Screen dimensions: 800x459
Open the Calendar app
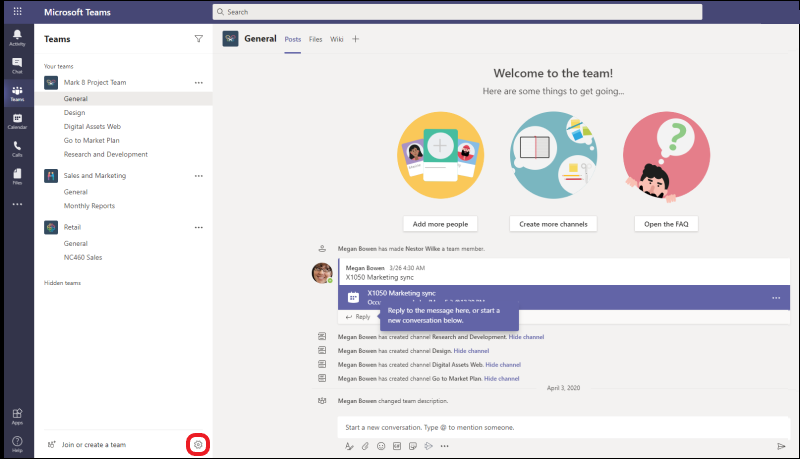click(x=17, y=121)
